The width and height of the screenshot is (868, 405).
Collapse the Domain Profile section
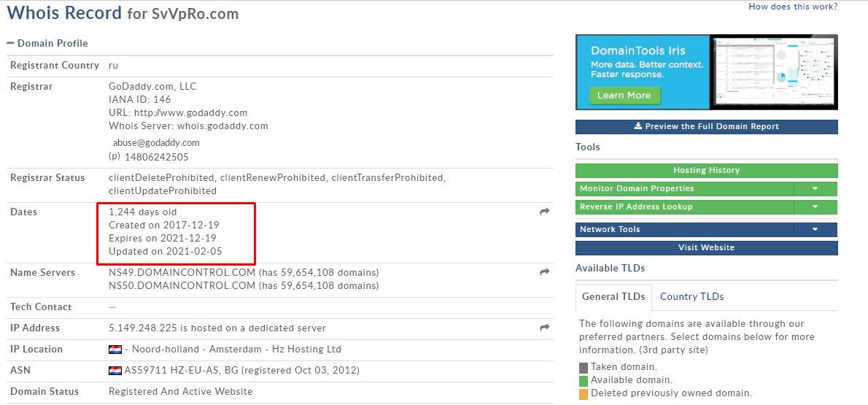[x=10, y=44]
